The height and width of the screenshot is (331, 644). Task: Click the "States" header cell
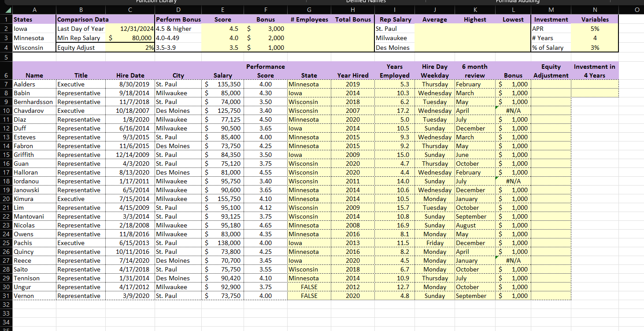[x=34, y=19]
